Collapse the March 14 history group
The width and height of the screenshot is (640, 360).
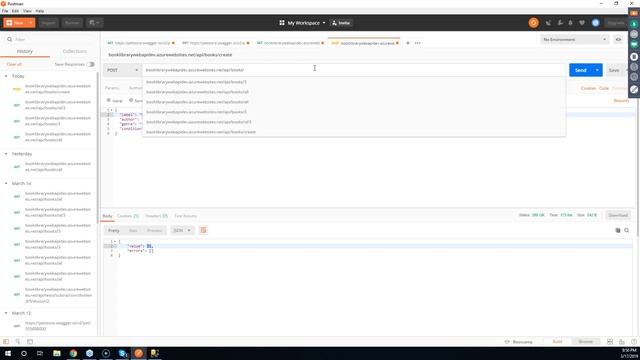pyautogui.click(x=6, y=184)
